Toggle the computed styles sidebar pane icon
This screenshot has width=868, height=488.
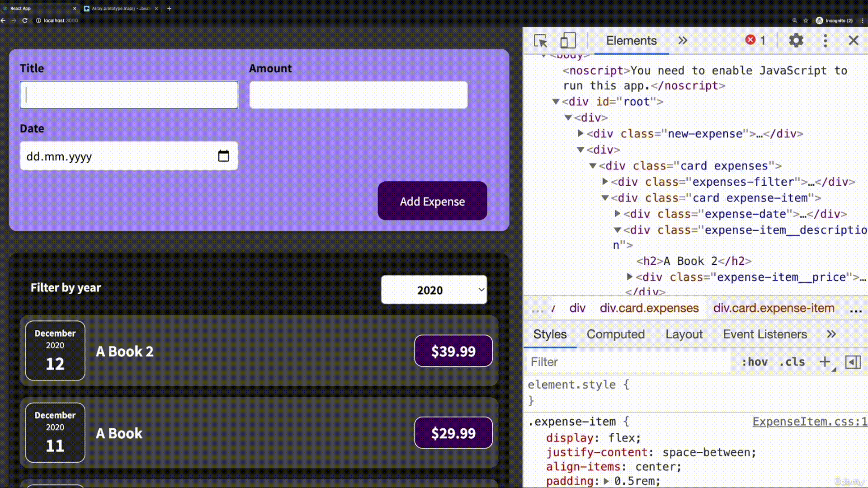point(853,362)
